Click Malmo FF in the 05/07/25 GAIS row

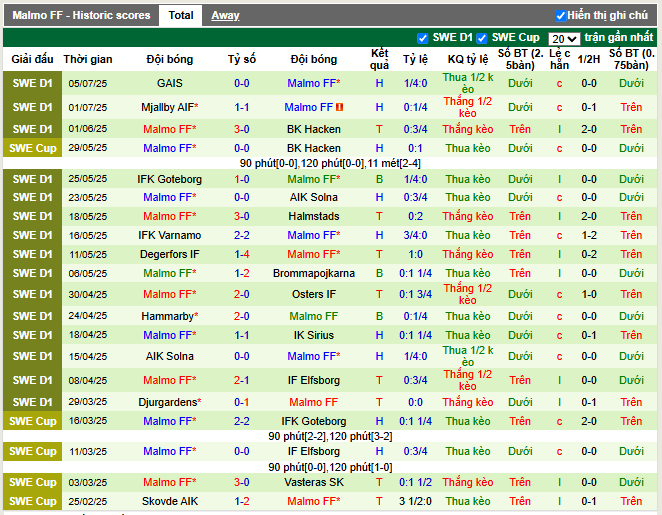click(314, 83)
